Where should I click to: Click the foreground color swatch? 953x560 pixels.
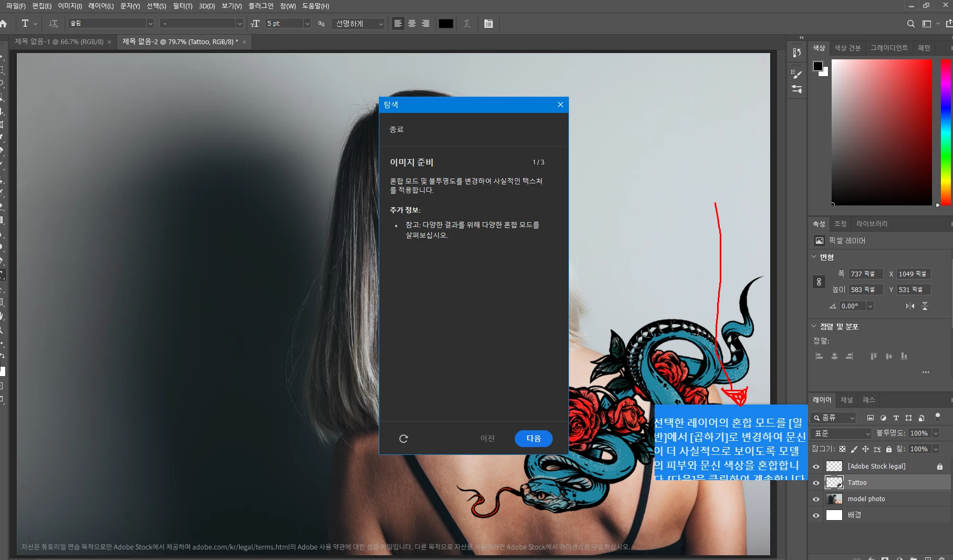pos(818,66)
